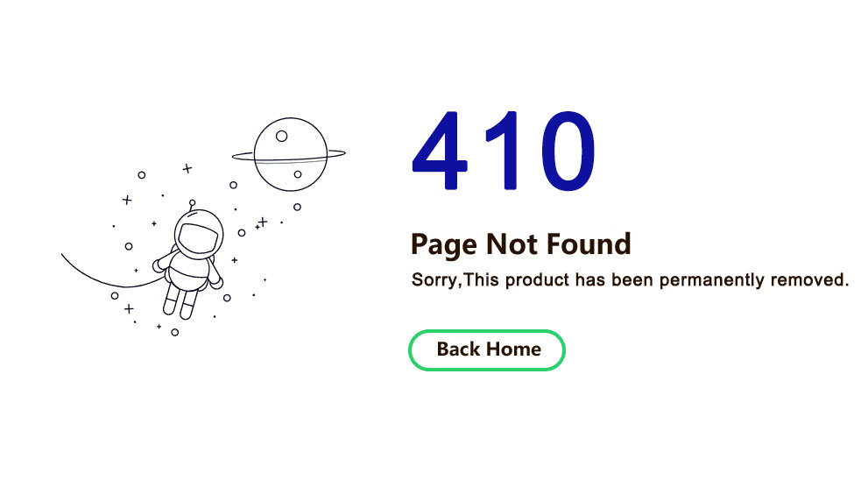This screenshot has width=868, height=480.
Task: Click the Back Home button
Action: pos(487,349)
